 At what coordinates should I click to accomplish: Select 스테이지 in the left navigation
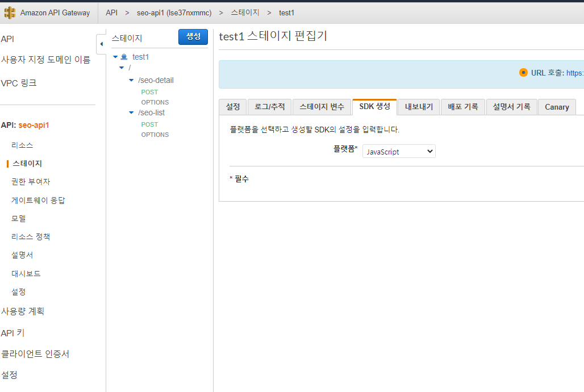pos(24,163)
